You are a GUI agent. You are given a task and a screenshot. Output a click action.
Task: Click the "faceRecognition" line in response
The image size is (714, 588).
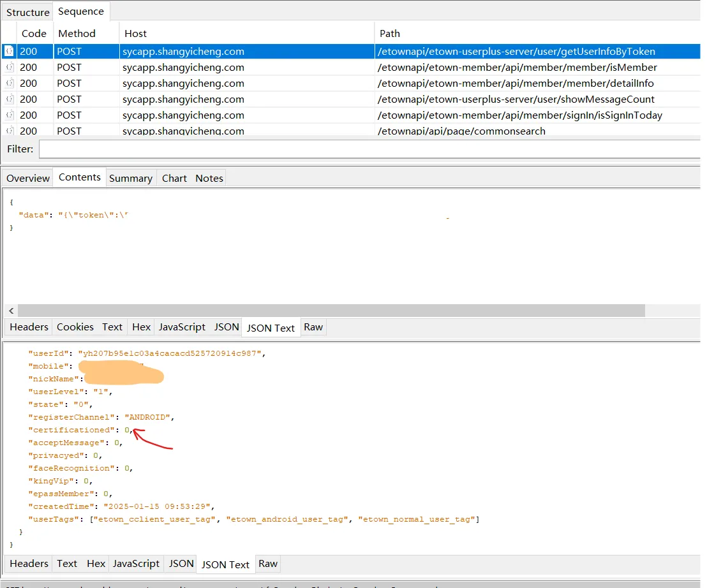coord(80,468)
